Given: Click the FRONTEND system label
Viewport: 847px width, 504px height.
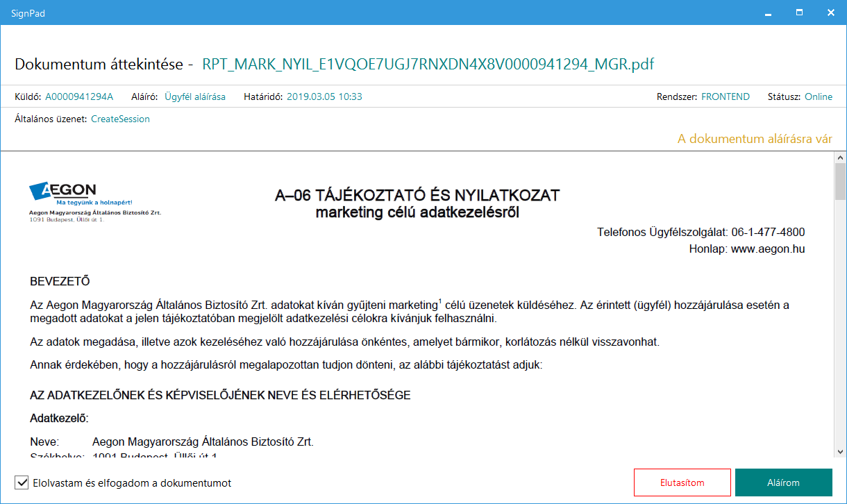Looking at the screenshot, I should pos(726,96).
